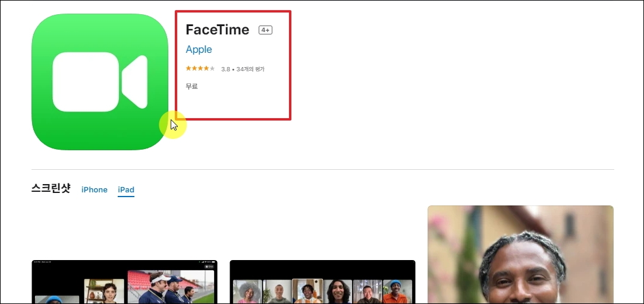Switch to the iPhone screenshots tab
The image size is (644, 304).
click(95, 189)
